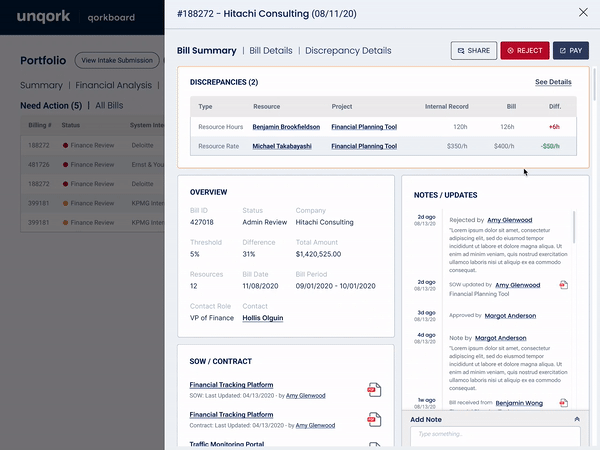Viewport: 600px width, 450px height.
Task: Click the qorkboard label in header
Action: click(x=111, y=18)
